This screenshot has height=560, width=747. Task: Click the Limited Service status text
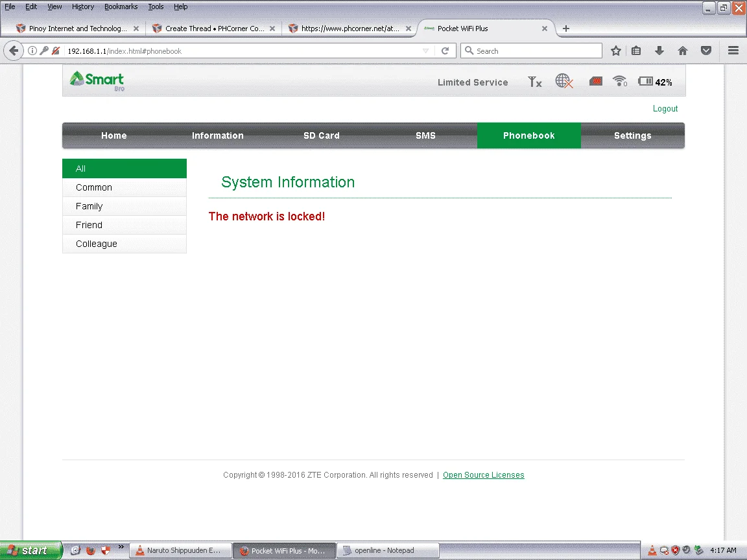click(x=473, y=82)
